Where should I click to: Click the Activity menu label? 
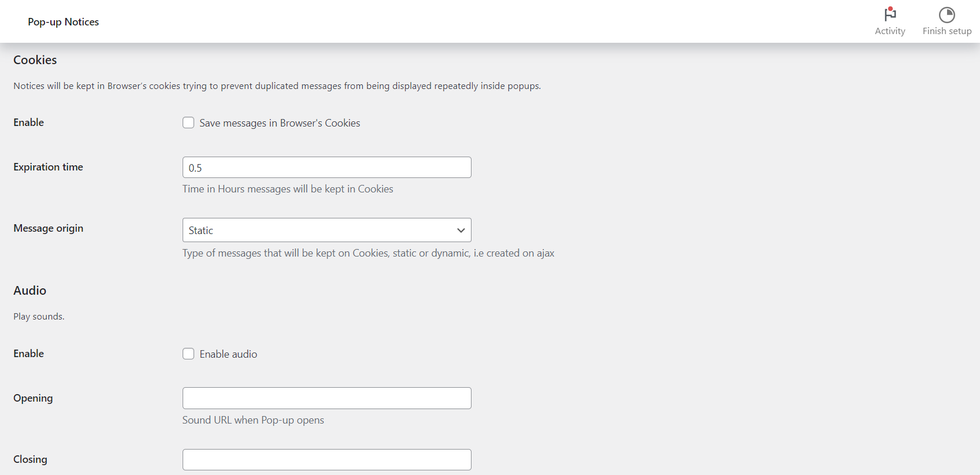[889, 31]
